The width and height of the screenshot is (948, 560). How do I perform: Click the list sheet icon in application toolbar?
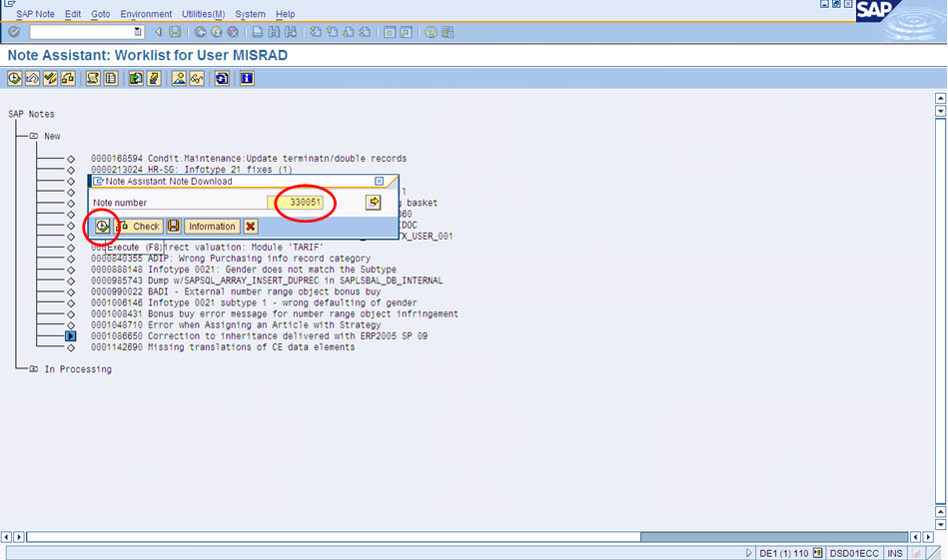pos(111,78)
